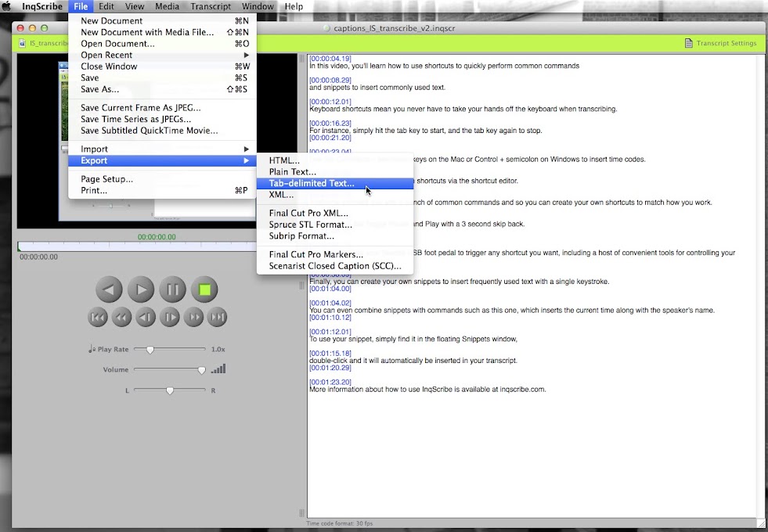Step forward one frame button
768x532 pixels.
[x=169, y=317]
